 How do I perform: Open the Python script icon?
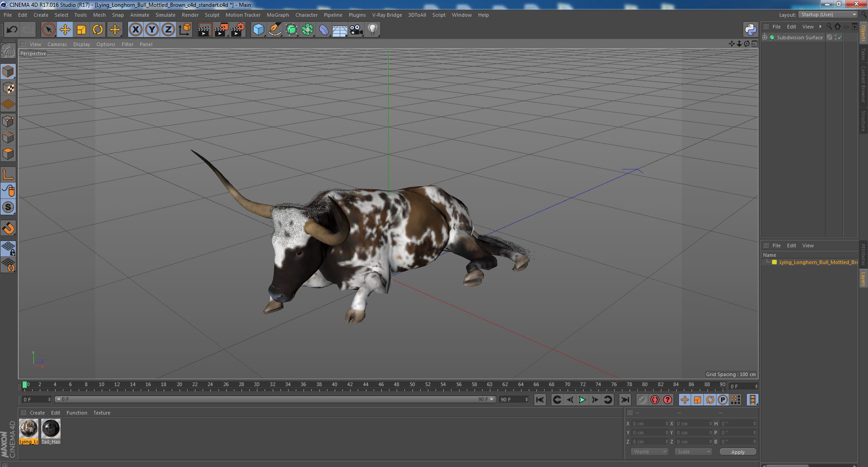(750, 30)
